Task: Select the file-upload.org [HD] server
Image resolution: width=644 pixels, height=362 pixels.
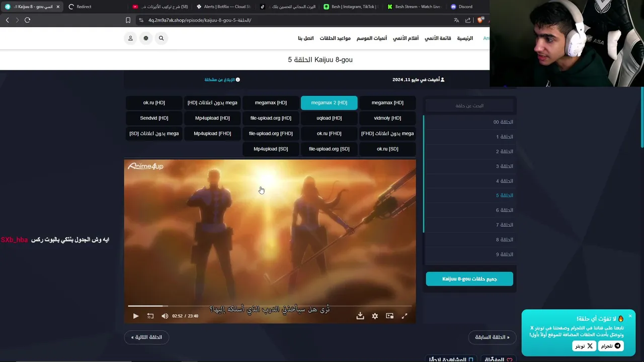Action: coord(271,118)
